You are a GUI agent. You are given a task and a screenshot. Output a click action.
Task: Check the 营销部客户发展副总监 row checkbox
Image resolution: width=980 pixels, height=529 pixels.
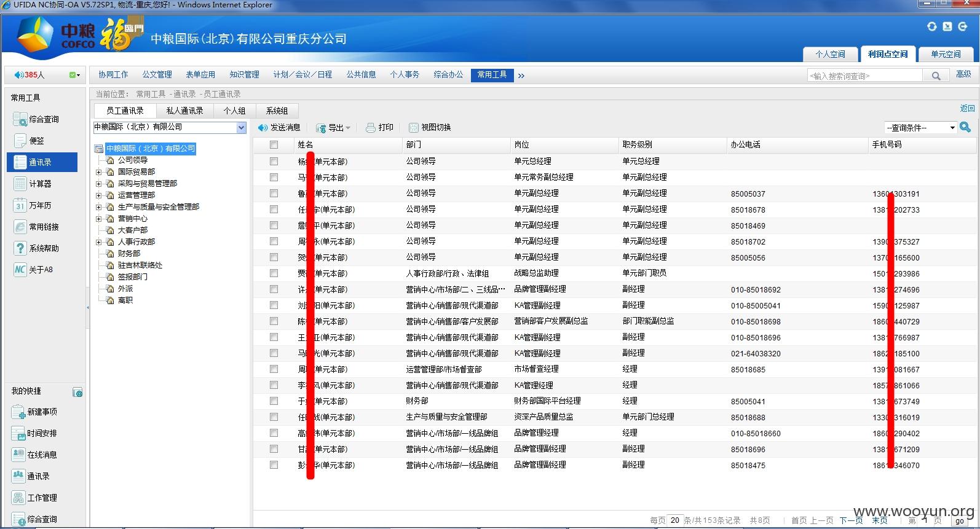(274, 321)
